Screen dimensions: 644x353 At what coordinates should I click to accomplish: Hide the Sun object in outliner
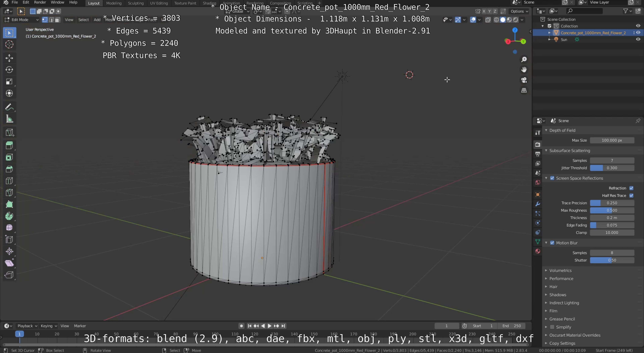click(x=638, y=40)
